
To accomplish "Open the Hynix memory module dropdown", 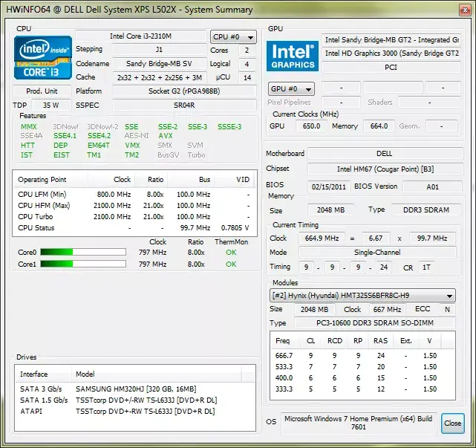I will (x=362, y=296).
